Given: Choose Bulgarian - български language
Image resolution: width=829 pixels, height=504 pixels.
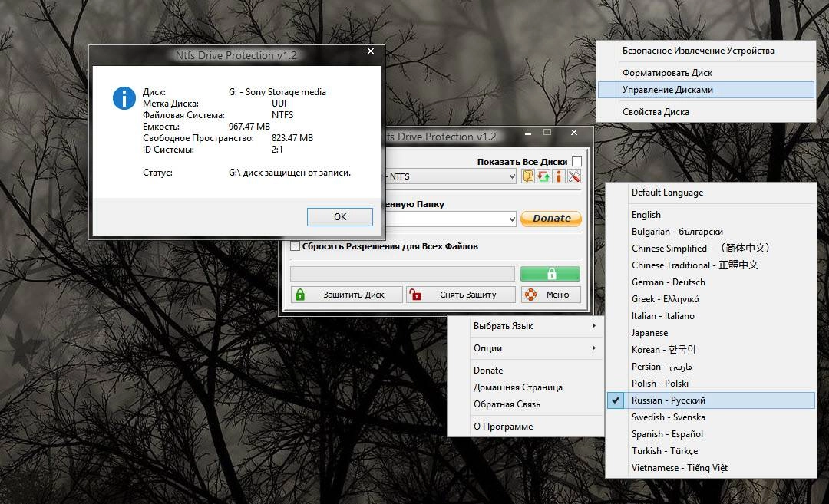Looking at the screenshot, I should [711, 232].
